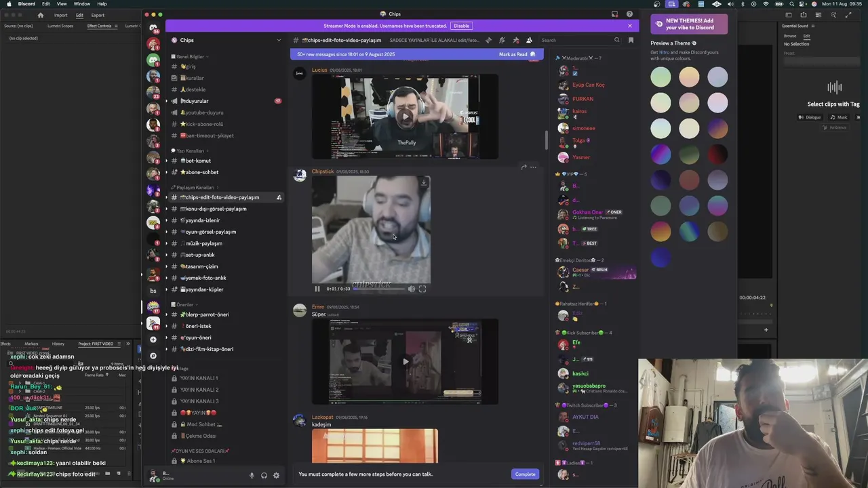This screenshot has width=868, height=488.
Task: Open the Chips server dropdown menu
Action: pyautogui.click(x=279, y=41)
